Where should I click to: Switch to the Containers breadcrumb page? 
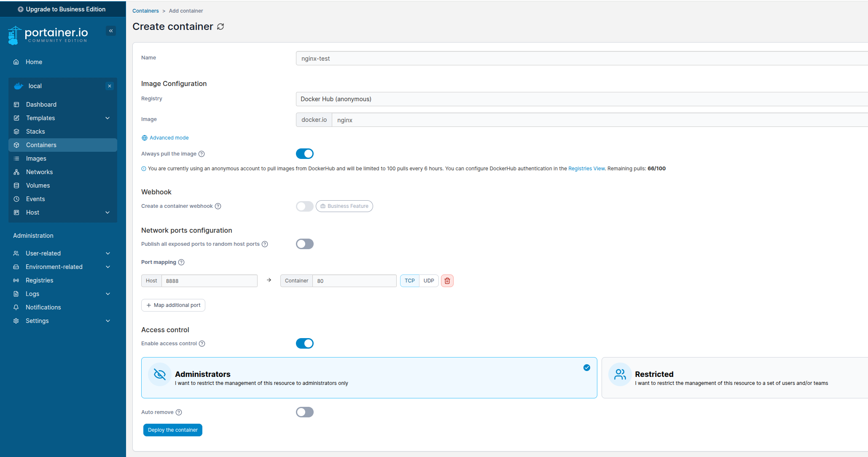tap(145, 11)
